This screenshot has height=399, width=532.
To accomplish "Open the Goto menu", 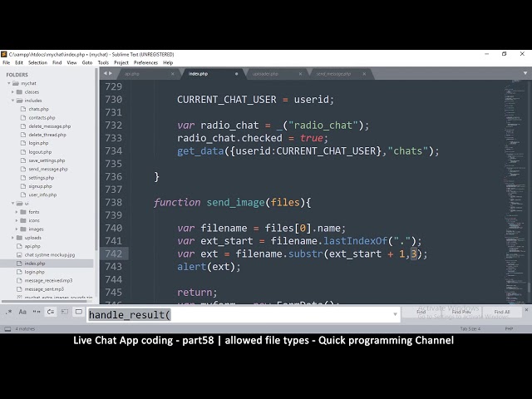I will tap(87, 63).
